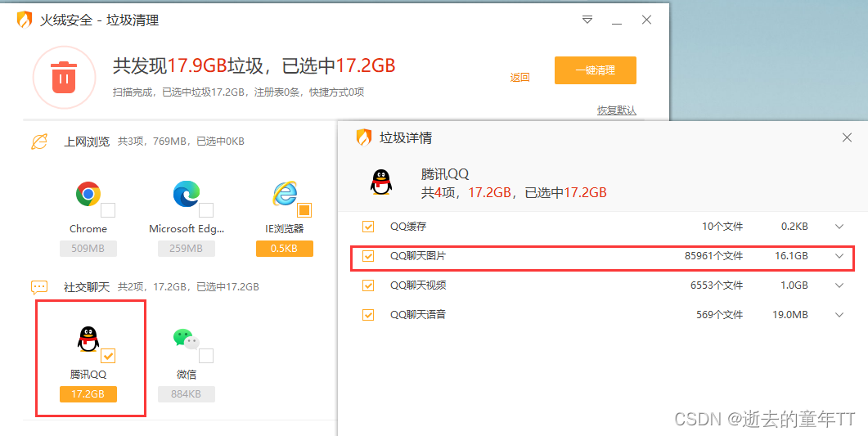Click the QQ聊天图片 row label
Image resolution: width=868 pixels, height=436 pixels.
pyautogui.click(x=418, y=256)
